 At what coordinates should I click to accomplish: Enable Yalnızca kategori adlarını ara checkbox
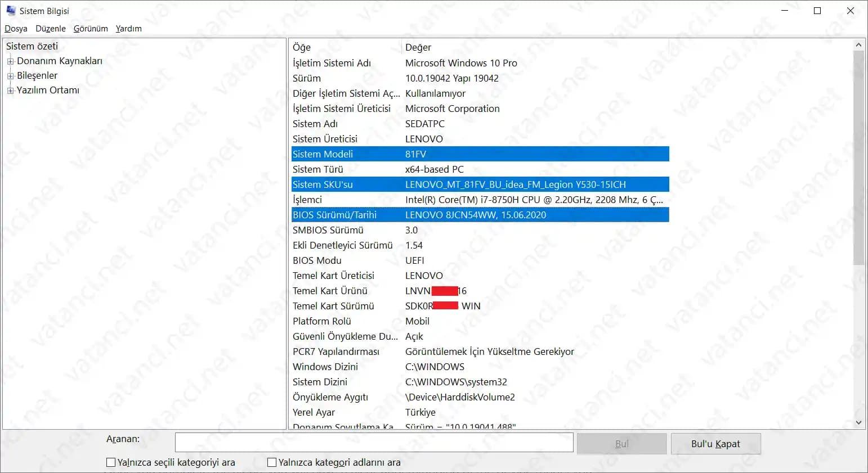(272, 462)
